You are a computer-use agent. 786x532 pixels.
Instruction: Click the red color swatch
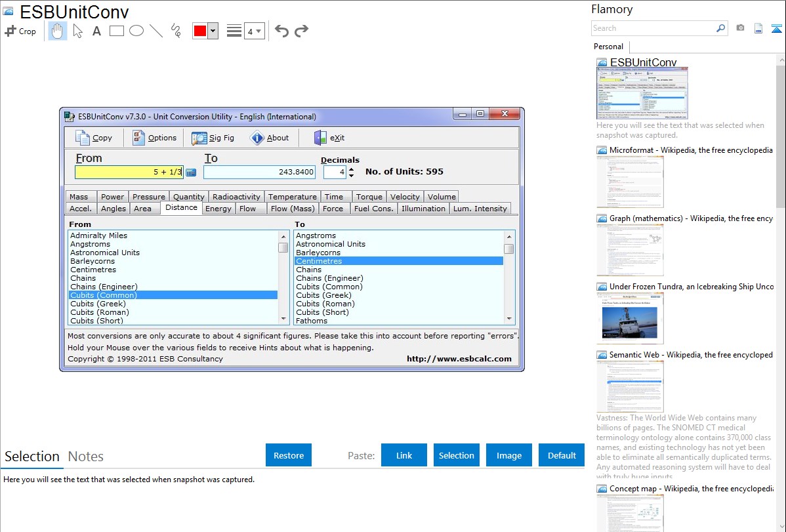(199, 31)
